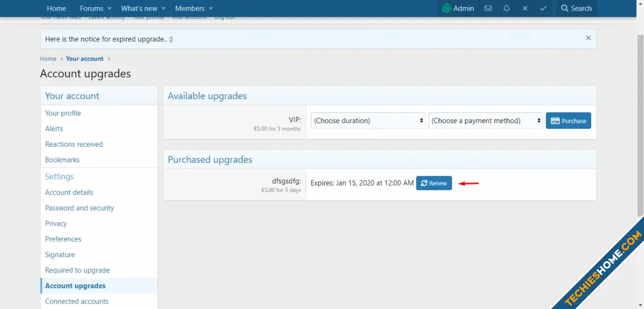Select Password and security in sidebar
The image size is (644, 309).
click(79, 208)
